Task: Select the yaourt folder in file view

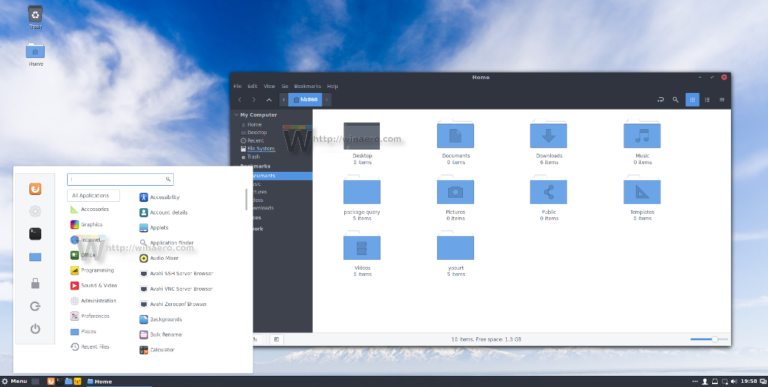Action: [x=455, y=253]
